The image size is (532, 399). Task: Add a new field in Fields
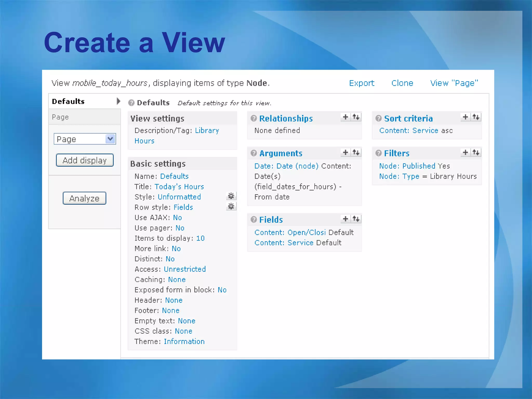(345, 219)
